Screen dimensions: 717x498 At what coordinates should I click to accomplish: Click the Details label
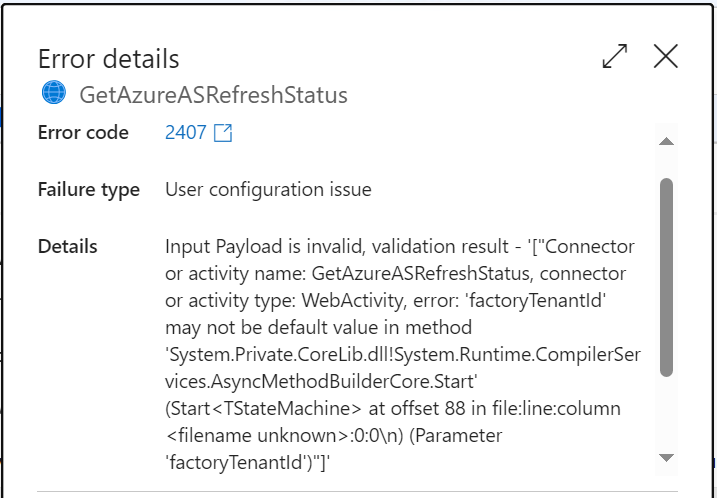[68, 246]
